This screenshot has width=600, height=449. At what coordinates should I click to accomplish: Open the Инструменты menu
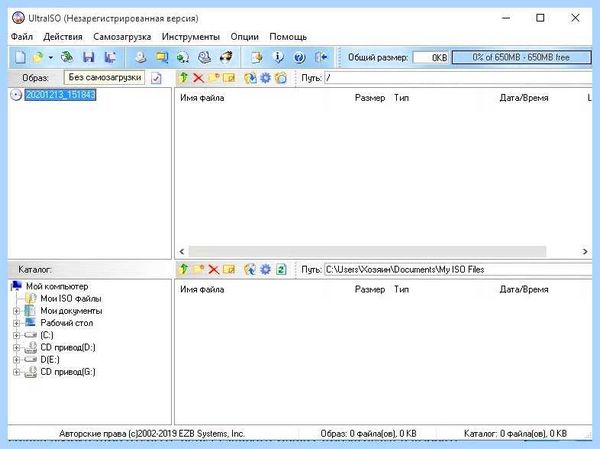(191, 37)
